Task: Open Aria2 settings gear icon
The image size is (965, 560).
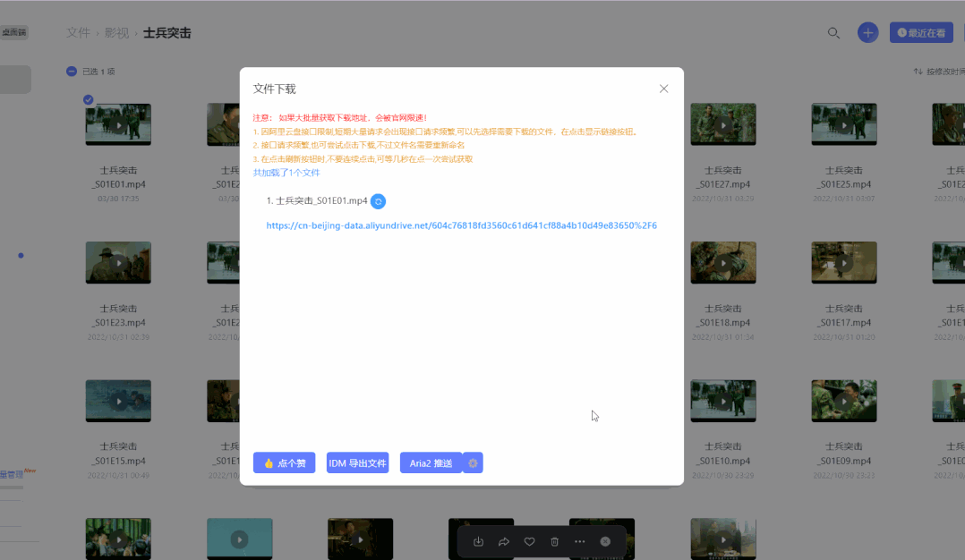Action: click(473, 462)
